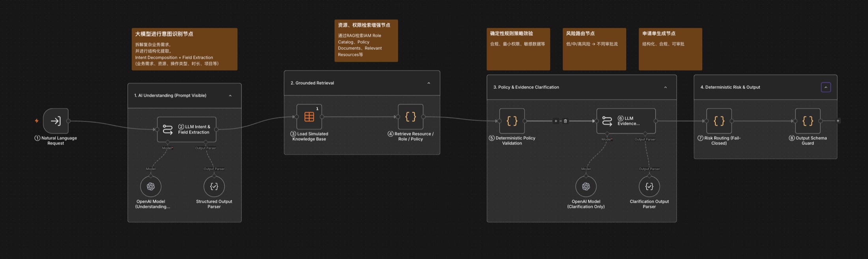Screen dimensions: 868x259
Task: Click the 'Load Simulated Knowledge Base' label
Action: pos(309,136)
